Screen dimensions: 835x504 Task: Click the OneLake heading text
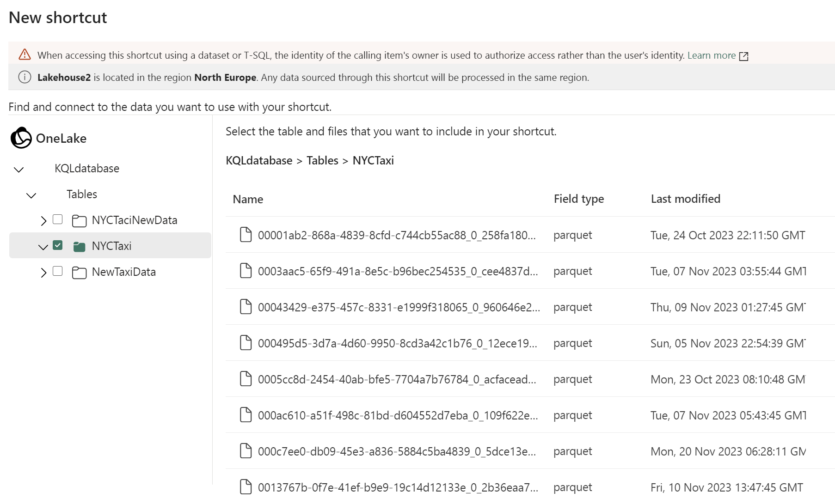61,138
